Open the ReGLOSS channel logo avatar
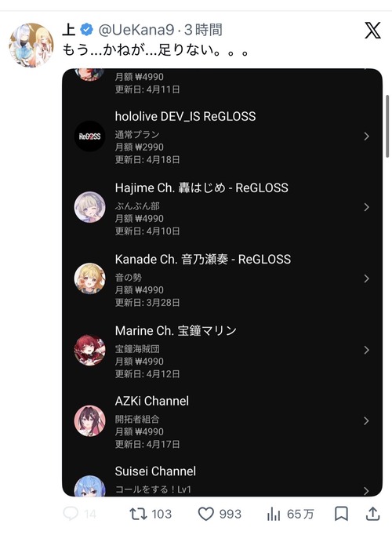This screenshot has width=392, height=542. click(x=89, y=136)
